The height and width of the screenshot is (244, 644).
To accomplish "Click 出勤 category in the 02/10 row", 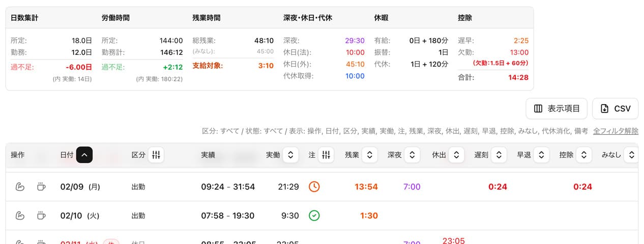I will (x=138, y=216).
